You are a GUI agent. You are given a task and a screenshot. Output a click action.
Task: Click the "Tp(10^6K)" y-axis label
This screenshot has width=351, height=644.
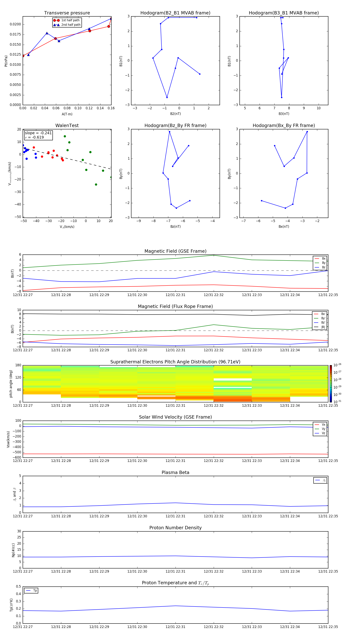11,605
